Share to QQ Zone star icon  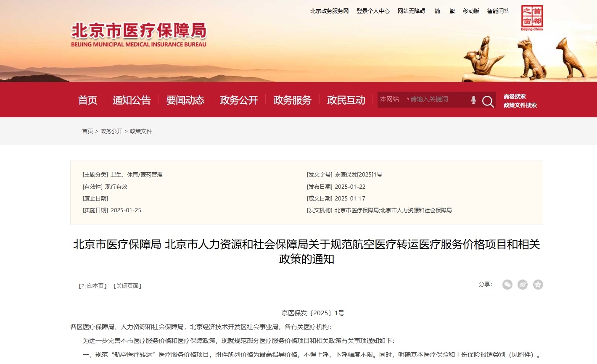click(x=538, y=285)
